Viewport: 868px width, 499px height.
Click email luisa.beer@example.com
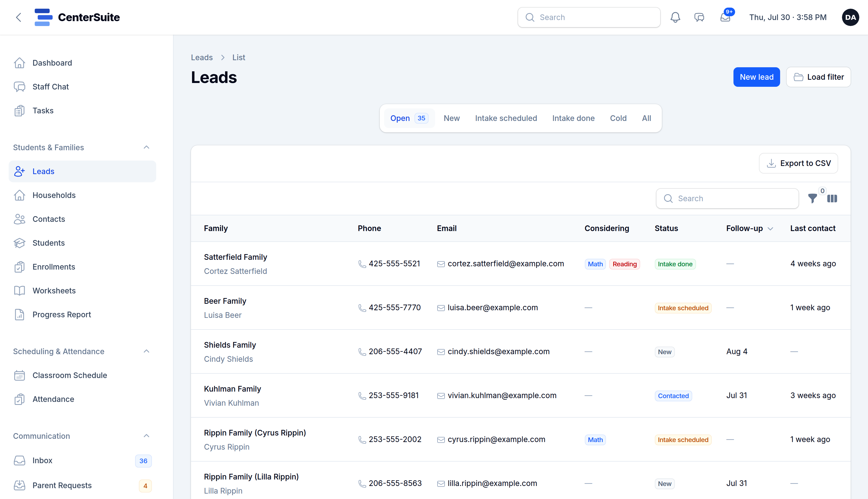492,308
